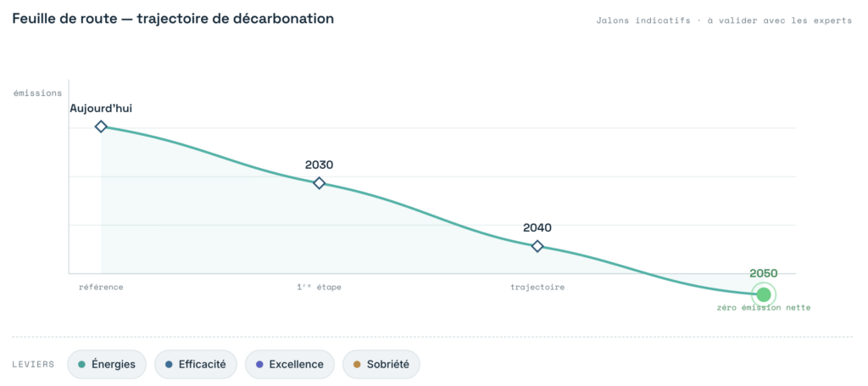Click the '1re étape' axis label
Viewport: 868px width, 386px height.
[x=319, y=288]
